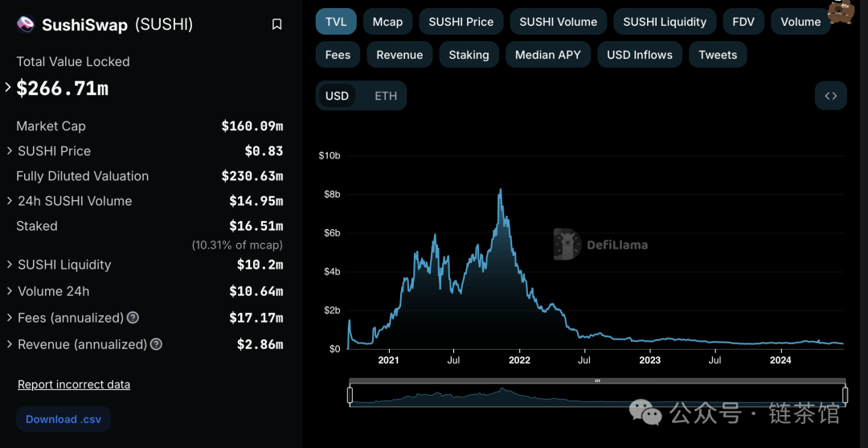This screenshot has height=448, width=868.
Task: Switch chart denomination to USD
Action: [337, 96]
